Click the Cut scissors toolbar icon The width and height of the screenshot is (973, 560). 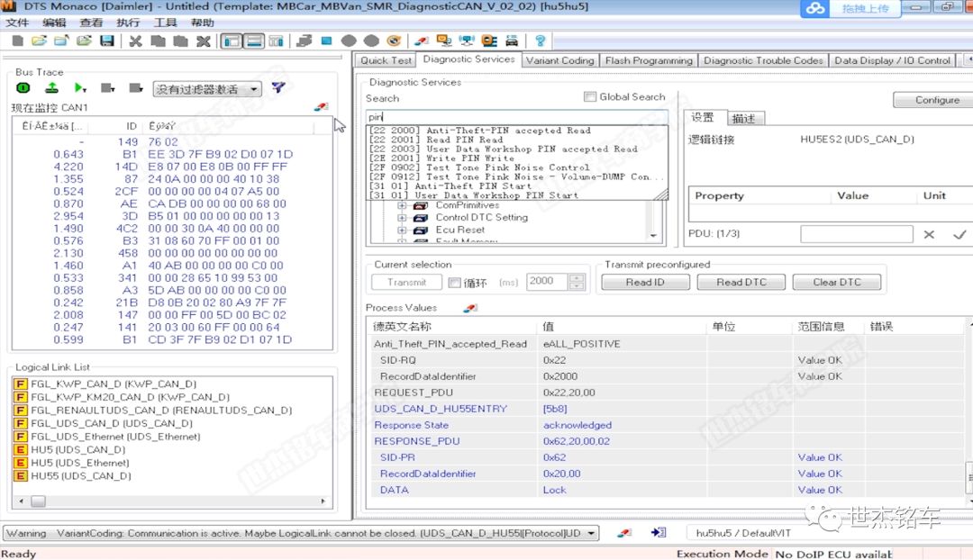click(135, 41)
